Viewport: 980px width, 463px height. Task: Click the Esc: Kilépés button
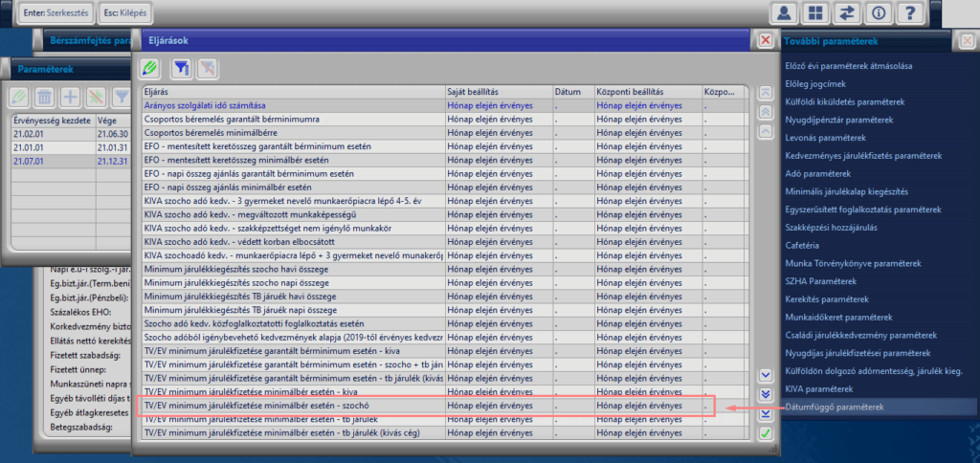[125, 12]
